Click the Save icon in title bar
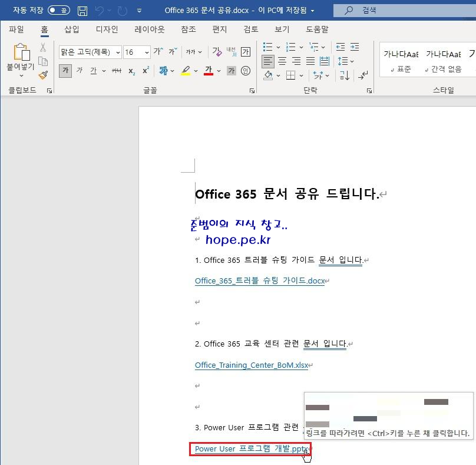The width and height of the screenshot is (476, 465). (x=82, y=11)
